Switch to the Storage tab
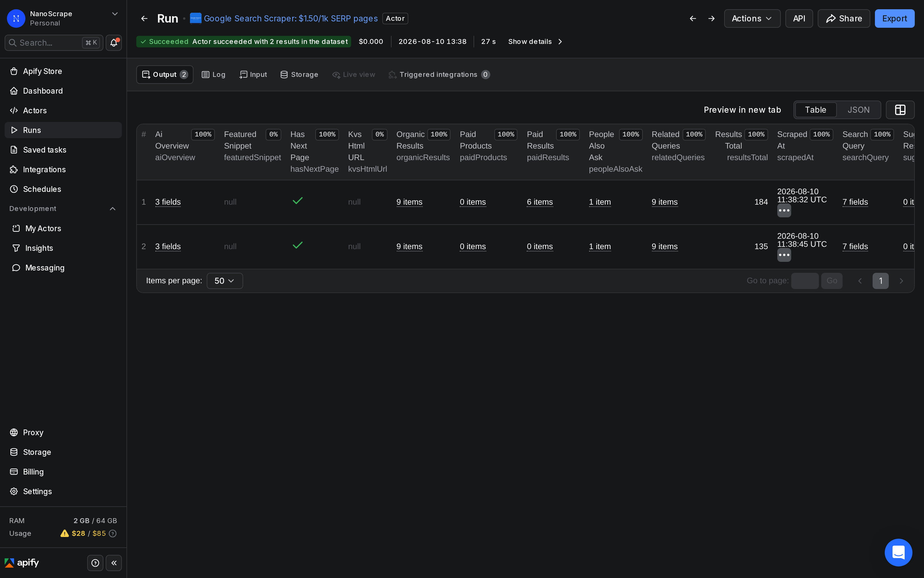 pos(299,75)
